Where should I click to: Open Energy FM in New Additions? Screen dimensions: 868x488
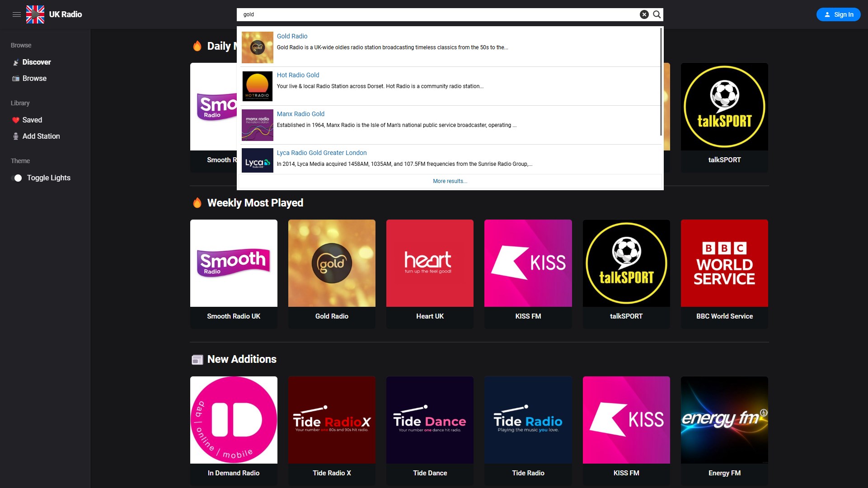pyautogui.click(x=724, y=420)
